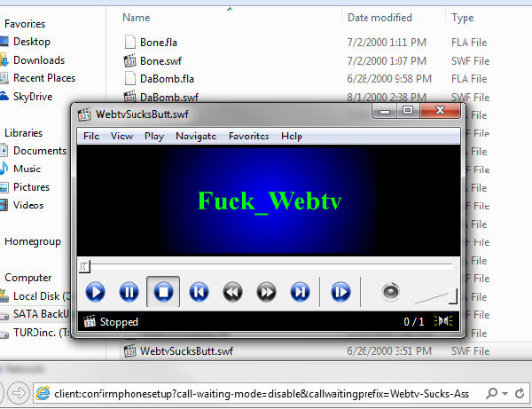Click Internet Explorer page icon in address bar
The image size is (532, 409).
click(43, 393)
